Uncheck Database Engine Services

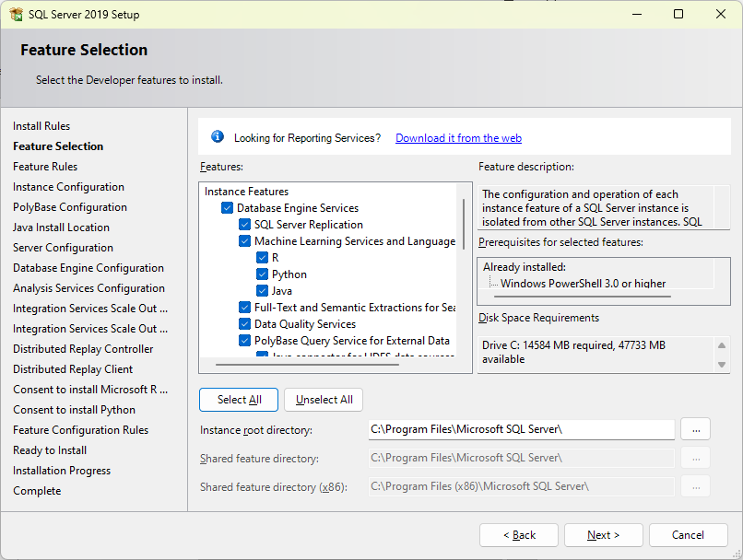click(228, 208)
